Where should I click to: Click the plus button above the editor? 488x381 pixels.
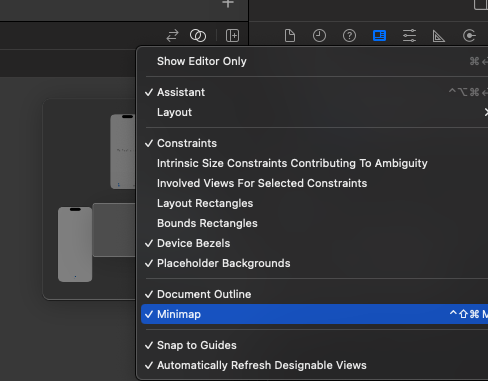tap(228, 4)
